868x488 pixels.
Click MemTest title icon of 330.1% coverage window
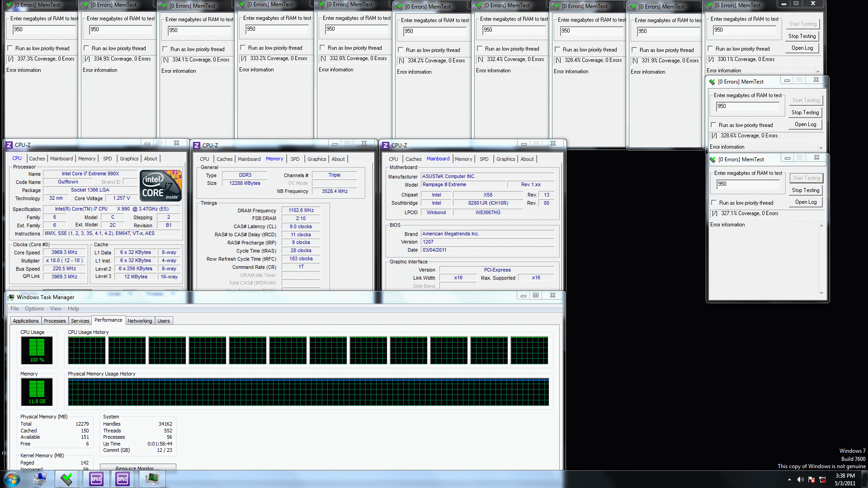(709, 5)
